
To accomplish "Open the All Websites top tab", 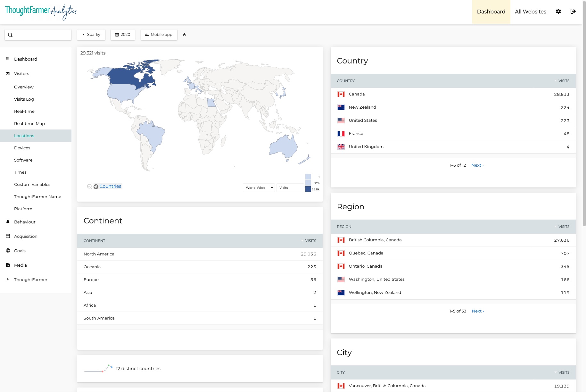I will pyautogui.click(x=531, y=12).
